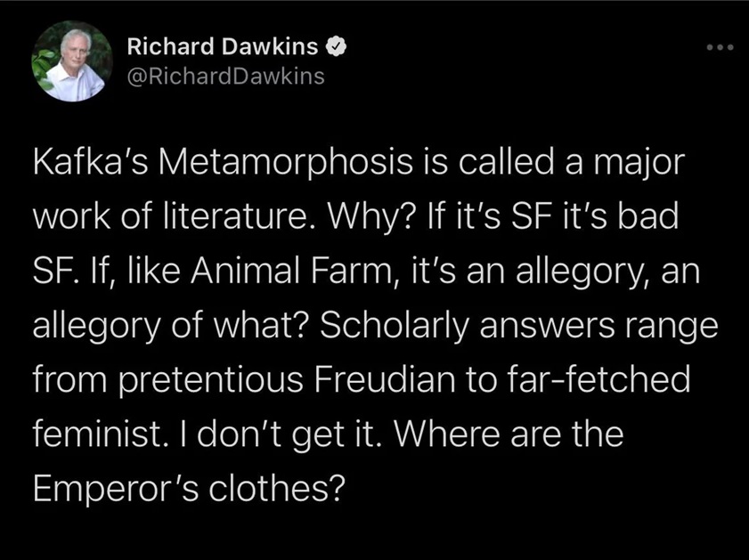
Task: Open the three-dot more options menu
Action: 720,48
